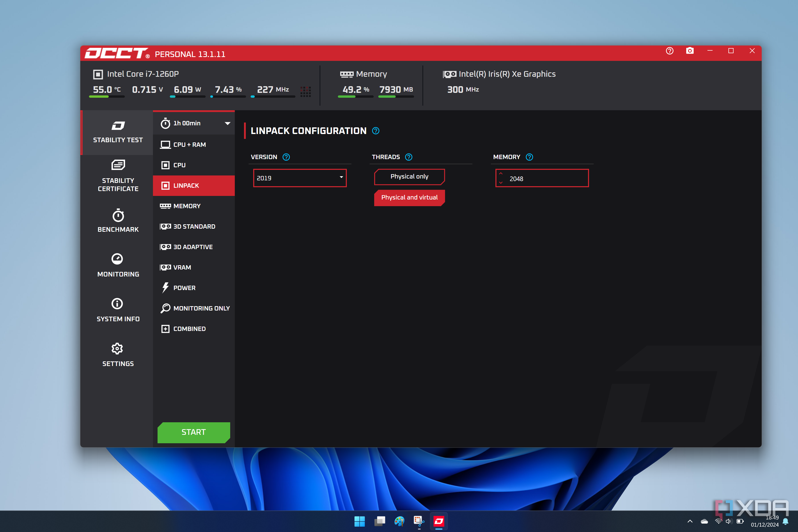The image size is (798, 532).
Task: Show hidden icons in system tray
Action: tap(690, 521)
